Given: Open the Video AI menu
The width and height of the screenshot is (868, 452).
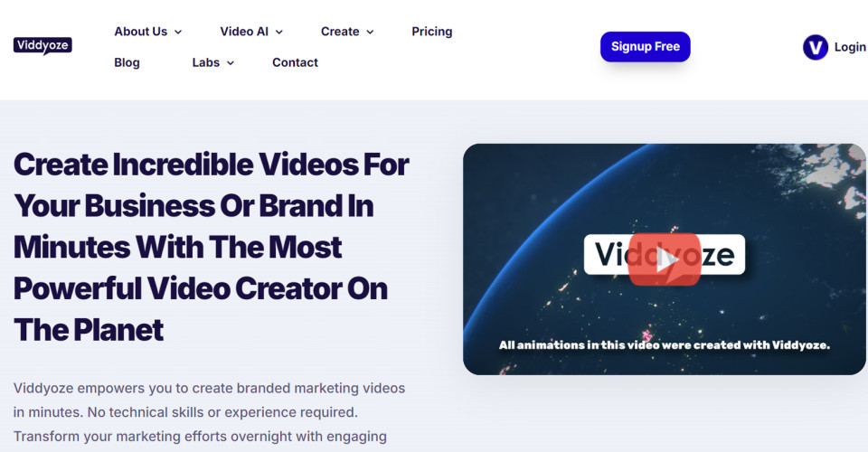Looking at the screenshot, I should (x=244, y=32).
